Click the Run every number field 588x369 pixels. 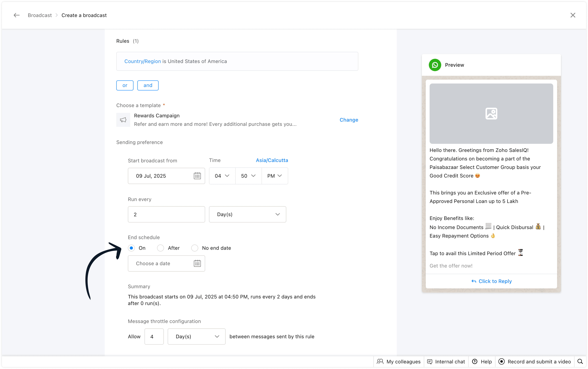point(166,214)
